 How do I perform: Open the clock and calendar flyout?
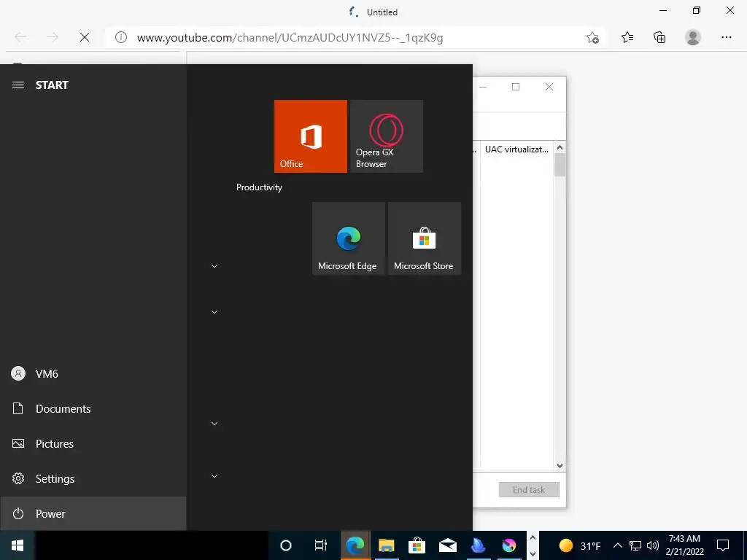click(x=684, y=545)
